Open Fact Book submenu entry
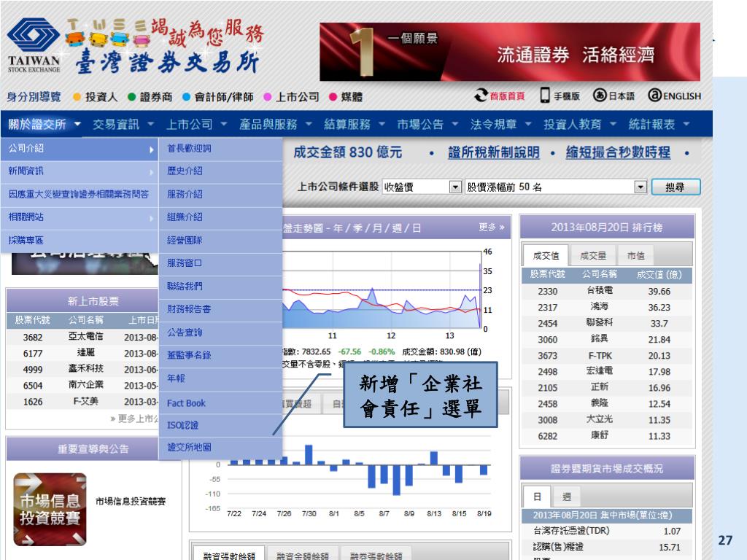Image resolution: width=747 pixels, height=560 pixels. [x=220, y=402]
